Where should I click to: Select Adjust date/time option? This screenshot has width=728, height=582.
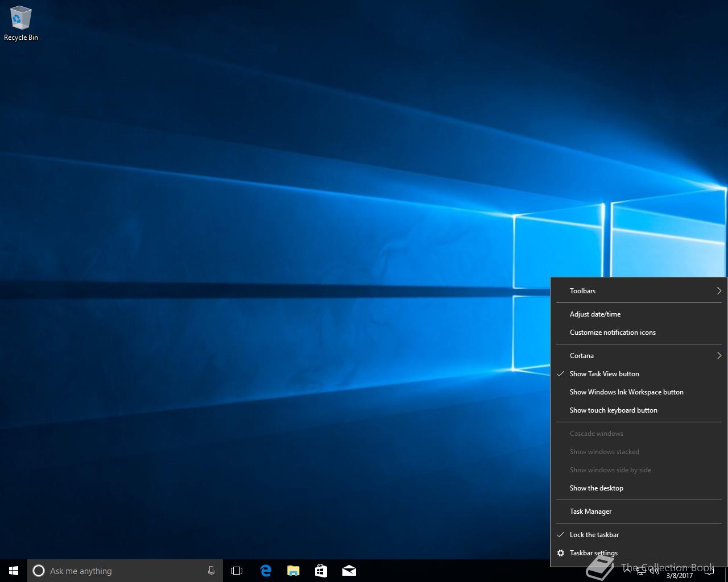click(x=595, y=314)
